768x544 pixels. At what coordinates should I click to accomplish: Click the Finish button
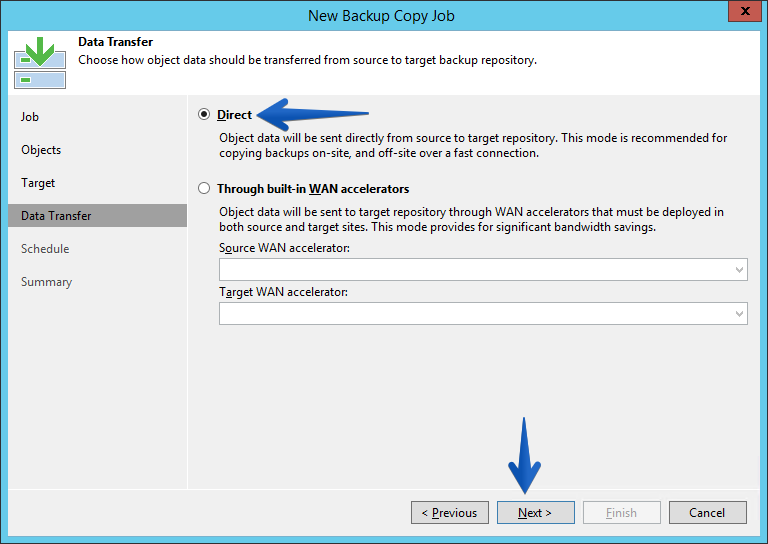(622, 513)
